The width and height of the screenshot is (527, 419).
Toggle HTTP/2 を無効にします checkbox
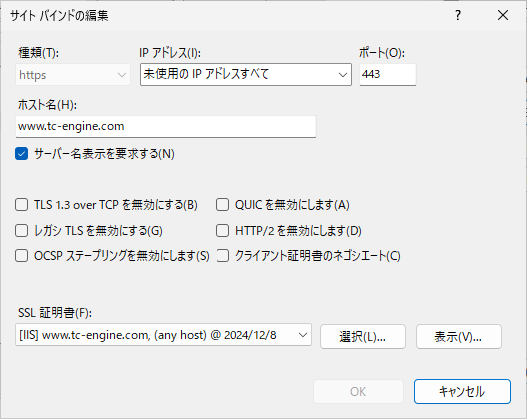coord(222,231)
